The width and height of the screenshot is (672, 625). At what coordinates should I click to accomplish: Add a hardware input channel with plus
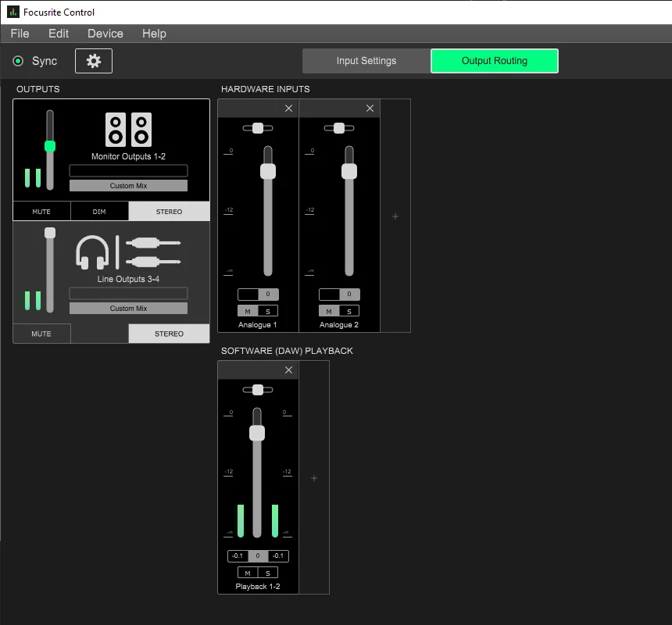click(x=395, y=216)
